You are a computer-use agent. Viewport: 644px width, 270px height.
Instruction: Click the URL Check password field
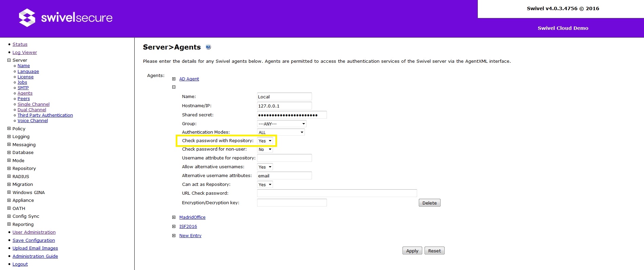[337, 193]
